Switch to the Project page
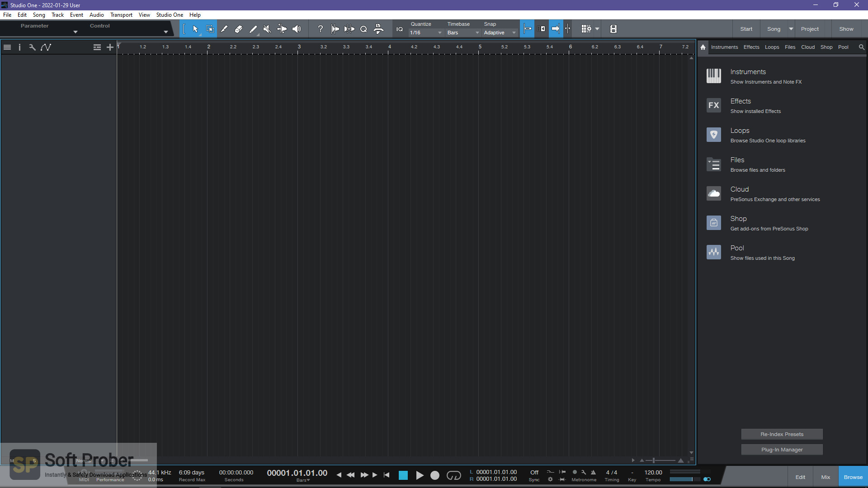The image size is (868, 488). point(810,29)
